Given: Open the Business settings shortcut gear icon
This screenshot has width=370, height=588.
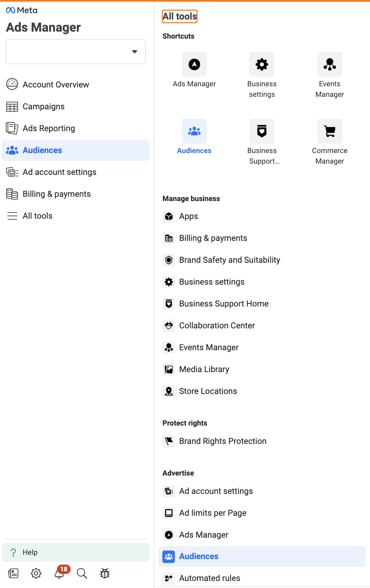Looking at the screenshot, I should (x=262, y=64).
